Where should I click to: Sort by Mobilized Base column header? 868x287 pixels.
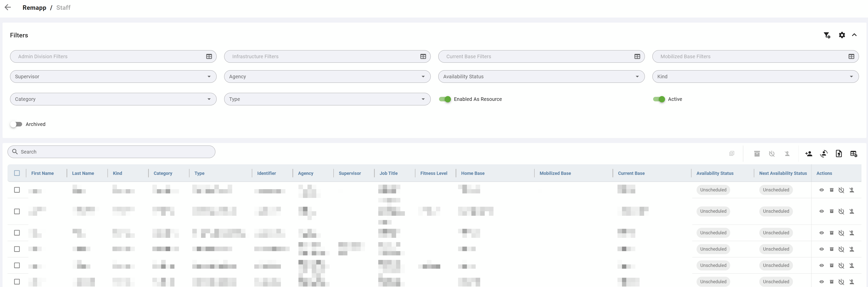click(x=555, y=173)
